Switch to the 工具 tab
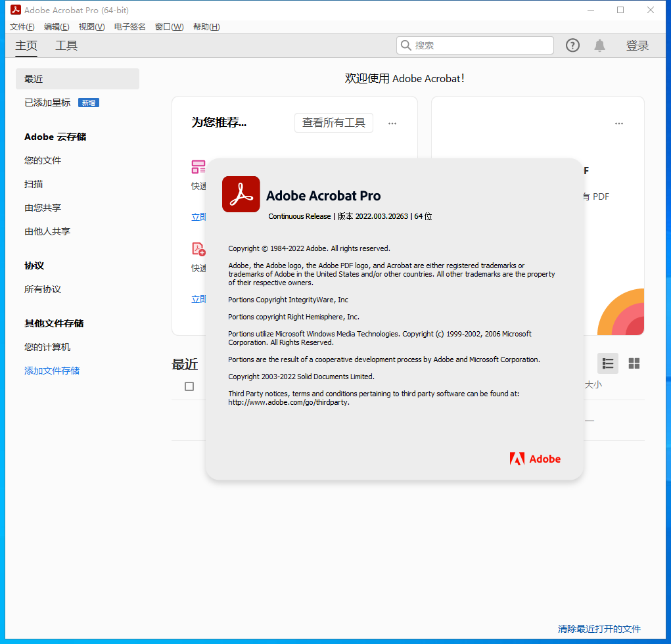This screenshot has height=644, width=671. (66, 45)
